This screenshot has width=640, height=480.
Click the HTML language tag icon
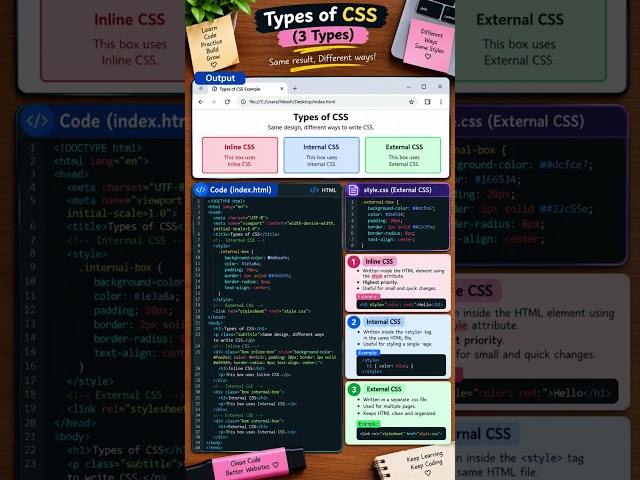(x=314, y=190)
